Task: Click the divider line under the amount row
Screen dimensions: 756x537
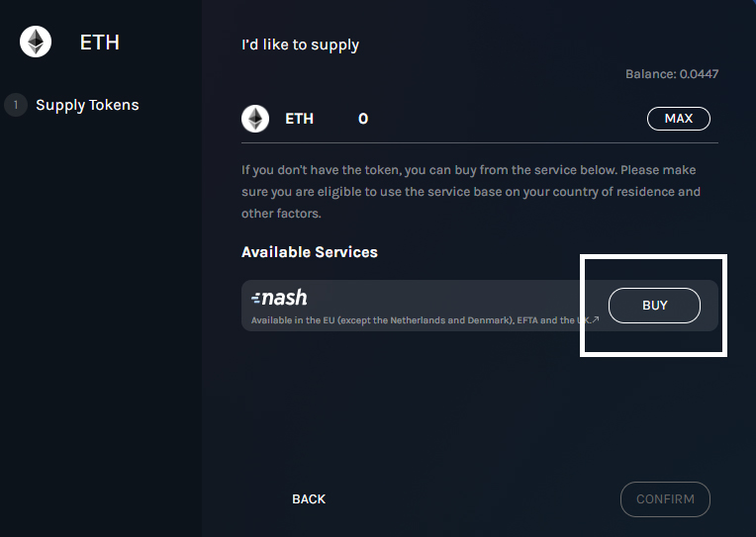Action: 480,142
